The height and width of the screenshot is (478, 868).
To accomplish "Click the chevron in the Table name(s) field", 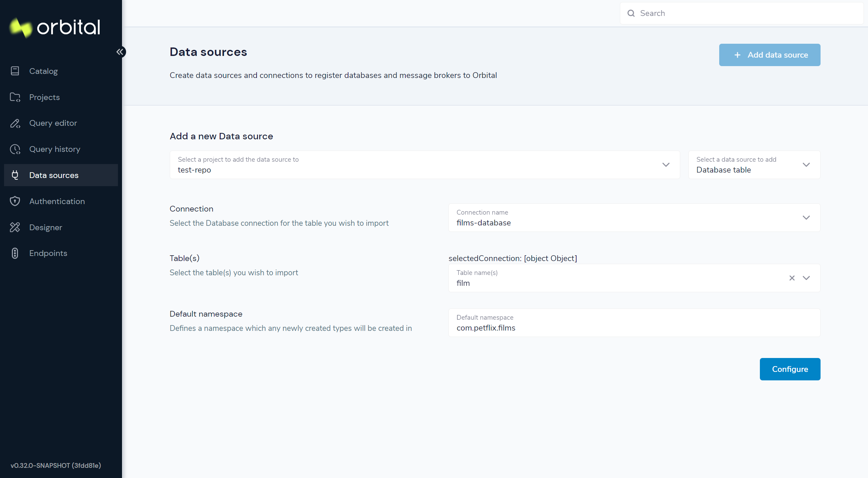I will tap(806, 278).
